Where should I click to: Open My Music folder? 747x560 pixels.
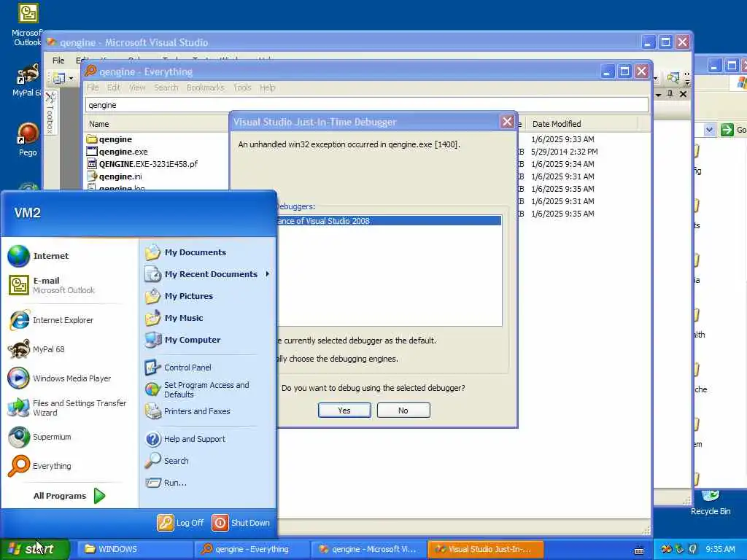(174, 318)
